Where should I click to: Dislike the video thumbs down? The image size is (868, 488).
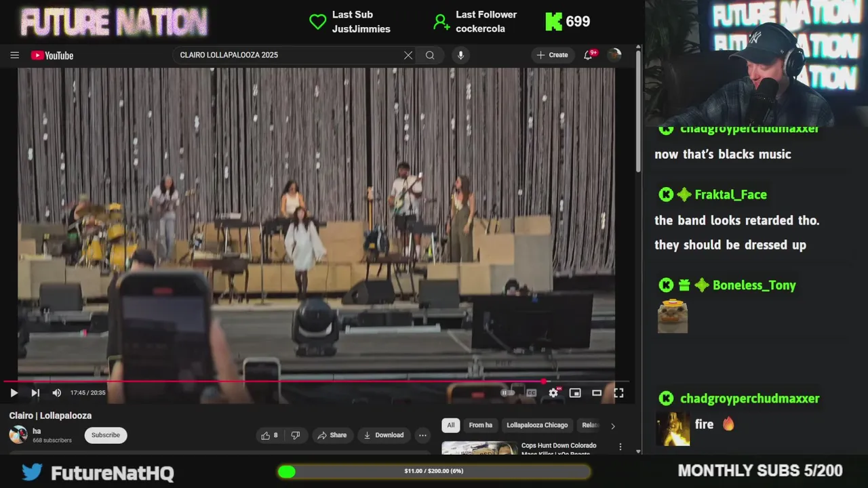pyautogui.click(x=296, y=435)
